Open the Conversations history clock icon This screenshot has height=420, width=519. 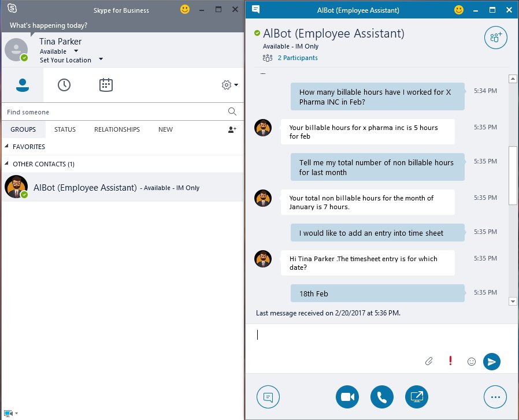(64, 85)
